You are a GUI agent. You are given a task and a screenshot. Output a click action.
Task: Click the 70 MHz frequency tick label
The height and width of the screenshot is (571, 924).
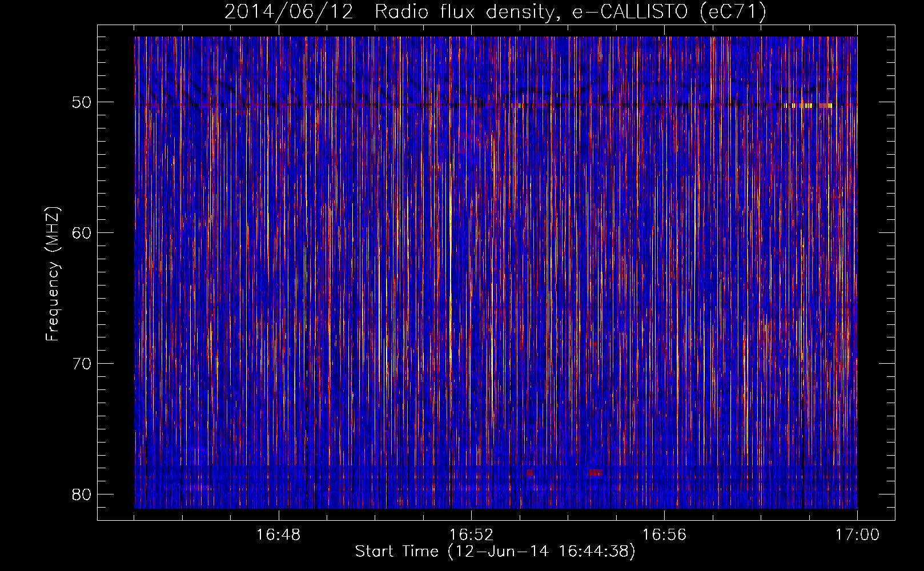click(x=82, y=363)
